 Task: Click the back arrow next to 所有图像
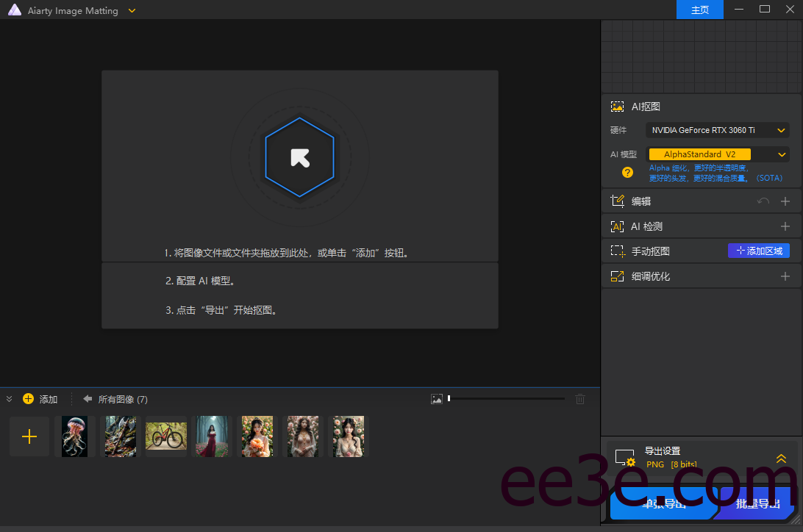[x=88, y=398]
